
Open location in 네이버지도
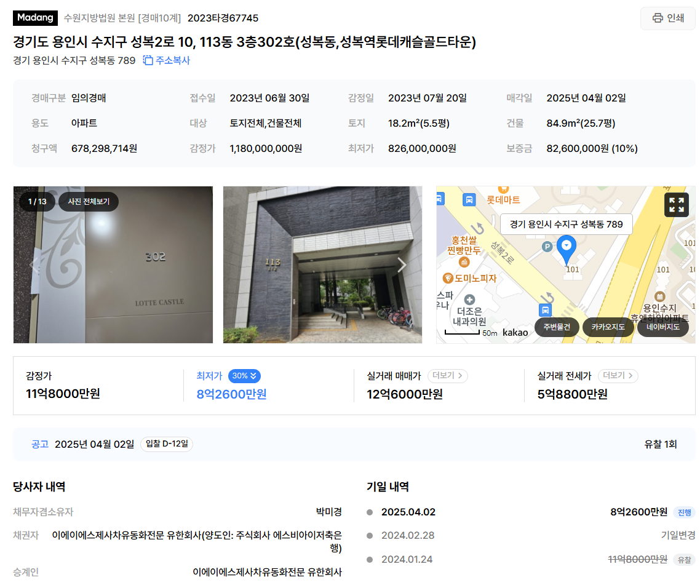pos(663,327)
